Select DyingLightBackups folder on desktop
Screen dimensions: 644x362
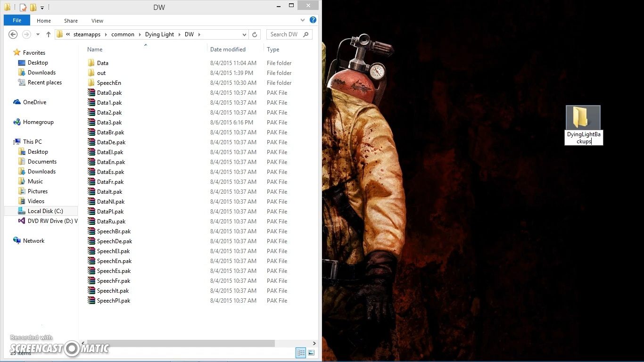pos(583,117)
